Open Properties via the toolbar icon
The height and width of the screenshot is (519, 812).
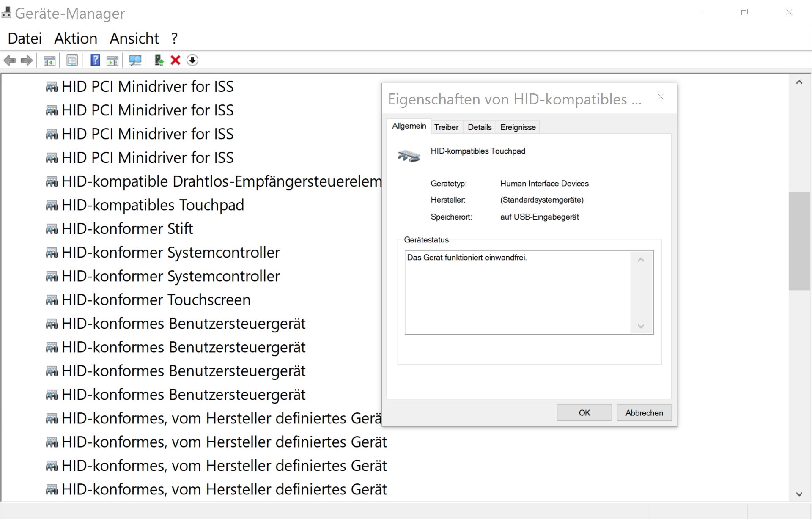tap(72, 60)
